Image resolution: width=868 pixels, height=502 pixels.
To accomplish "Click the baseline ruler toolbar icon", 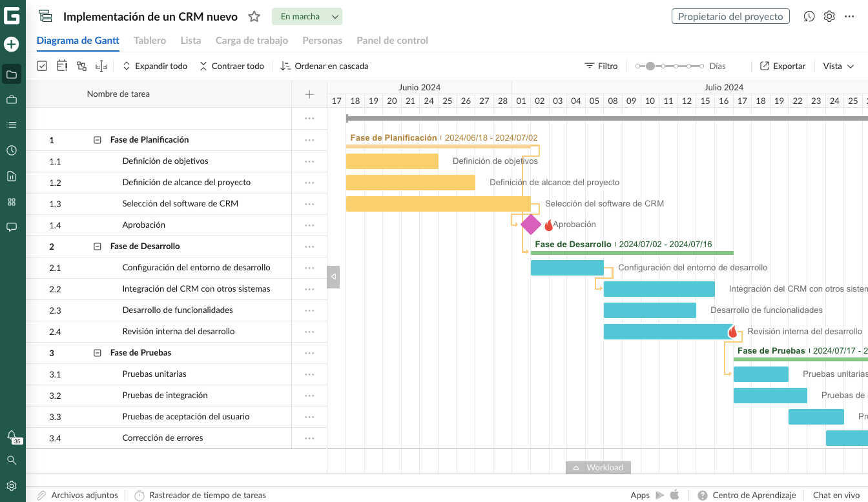I will pyautogui.click(x=101, y=66).
